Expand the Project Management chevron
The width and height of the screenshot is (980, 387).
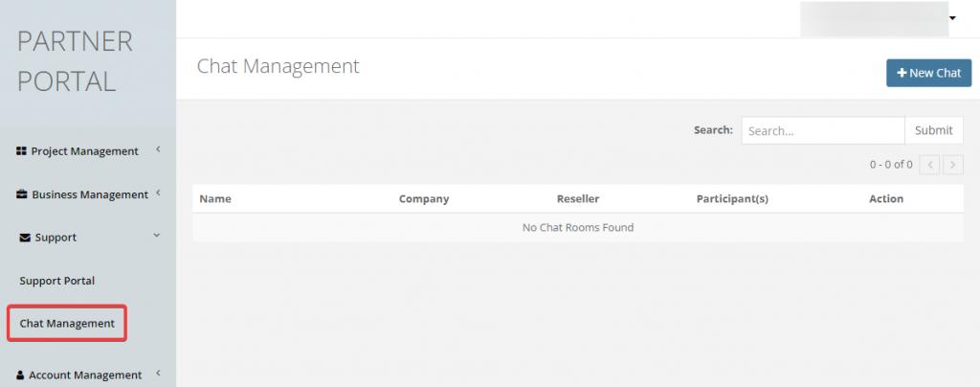pyautogui.click(x=157, y=149)
